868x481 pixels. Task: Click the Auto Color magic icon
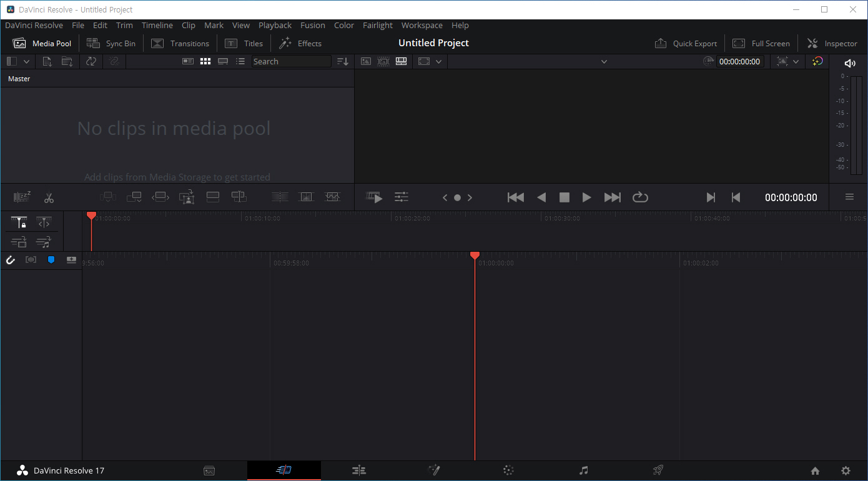tap(817, 61)
